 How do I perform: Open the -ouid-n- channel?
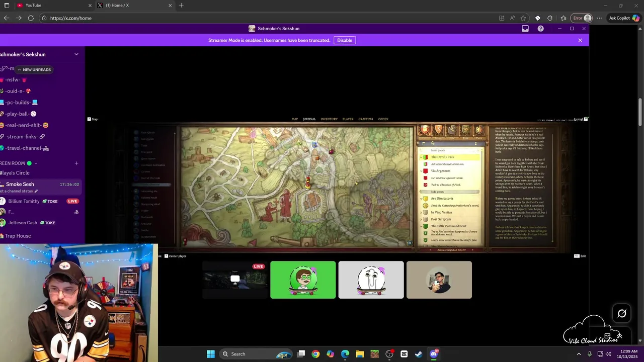(x=16, y=91)
